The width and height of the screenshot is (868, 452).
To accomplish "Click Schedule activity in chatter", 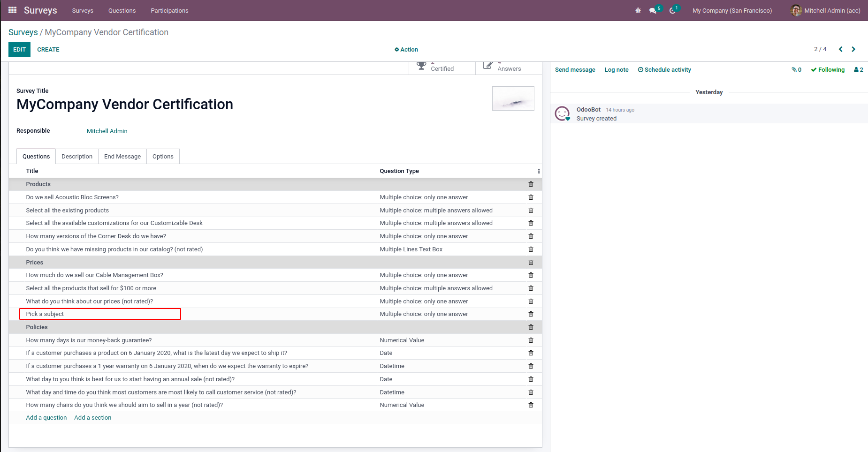I will 664,70.
